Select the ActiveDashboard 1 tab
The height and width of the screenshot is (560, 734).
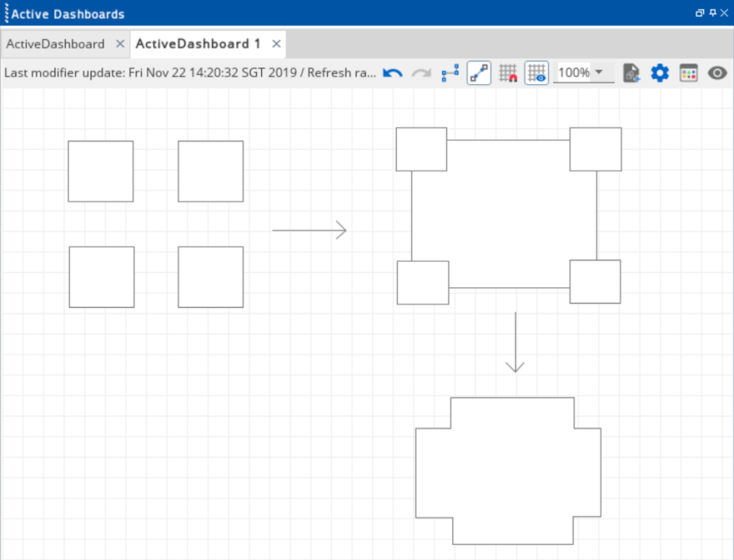(198, 44)
